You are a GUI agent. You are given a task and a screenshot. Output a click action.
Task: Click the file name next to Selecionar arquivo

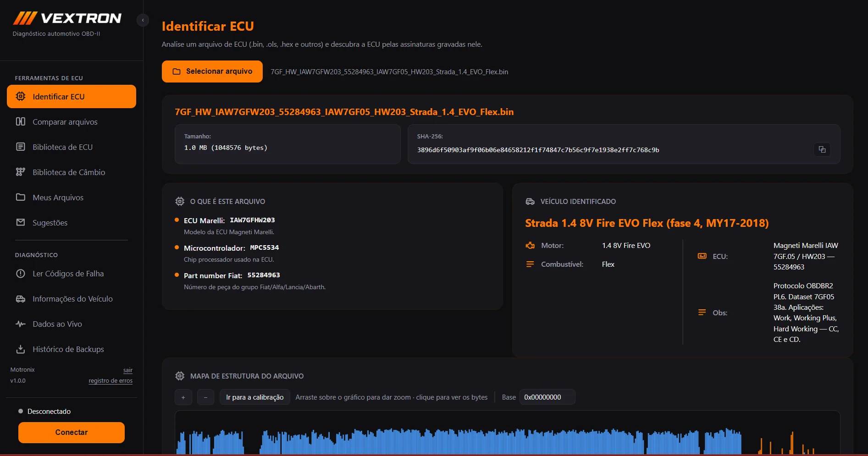(389, 71)
